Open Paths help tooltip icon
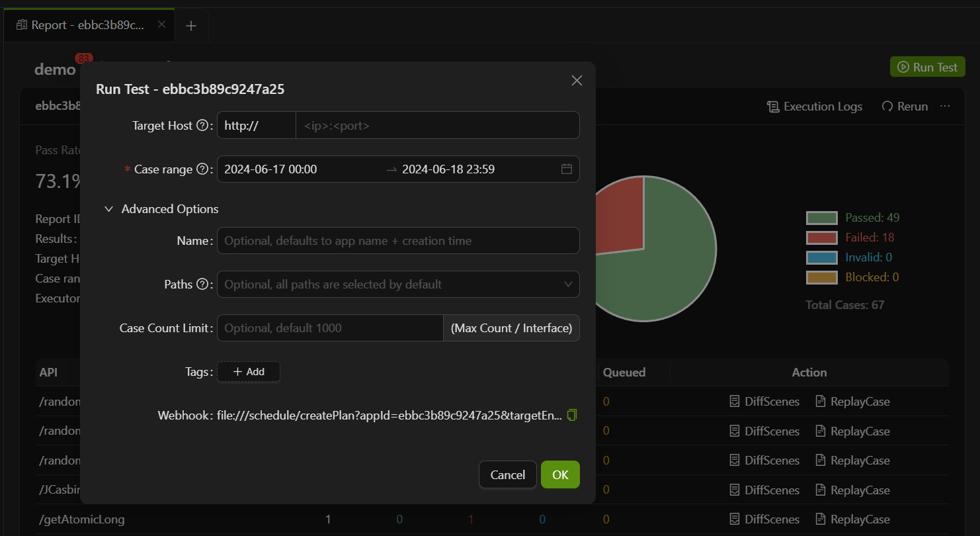This screenshot has height=536, width=980. point(202,285)
